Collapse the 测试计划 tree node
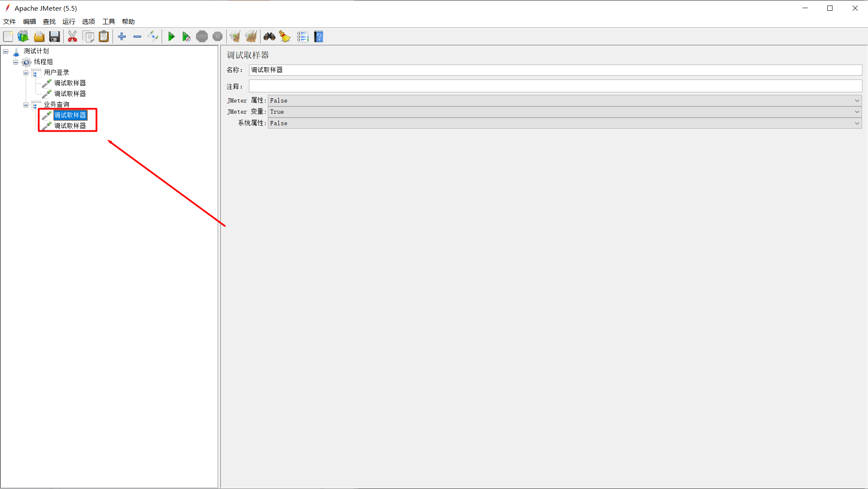Image resolution: width=868 pixels, height=489 pixels. click(6, 51)
